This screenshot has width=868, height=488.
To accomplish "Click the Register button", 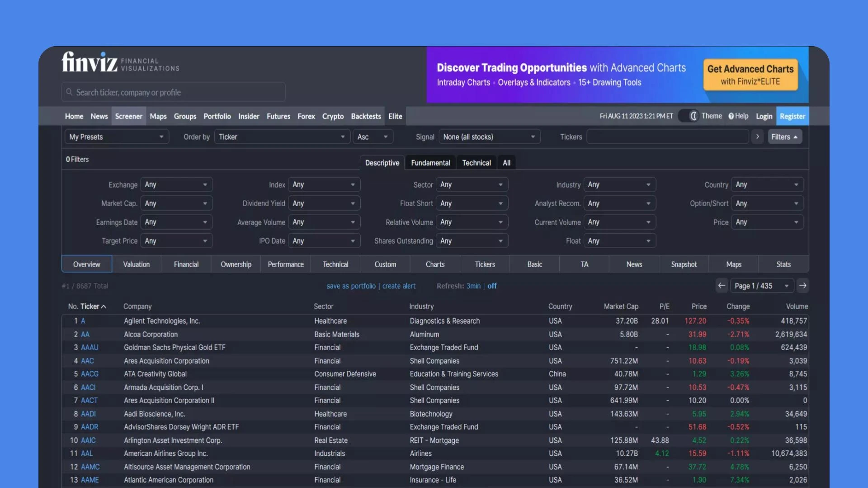I will coord(792,116).
